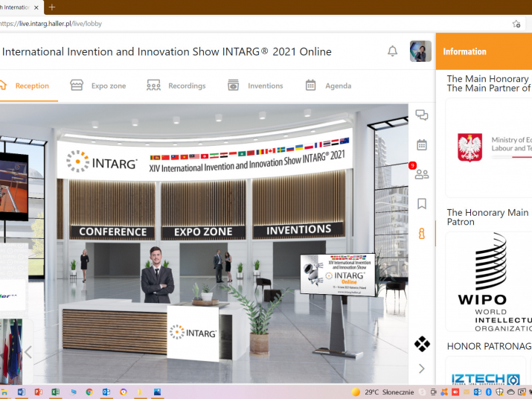
Task: Click the four-diamond icon in sidebar
Action: click(422, 344)
